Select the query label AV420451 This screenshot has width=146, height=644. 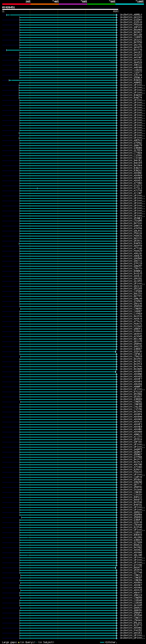click(8, 7)
